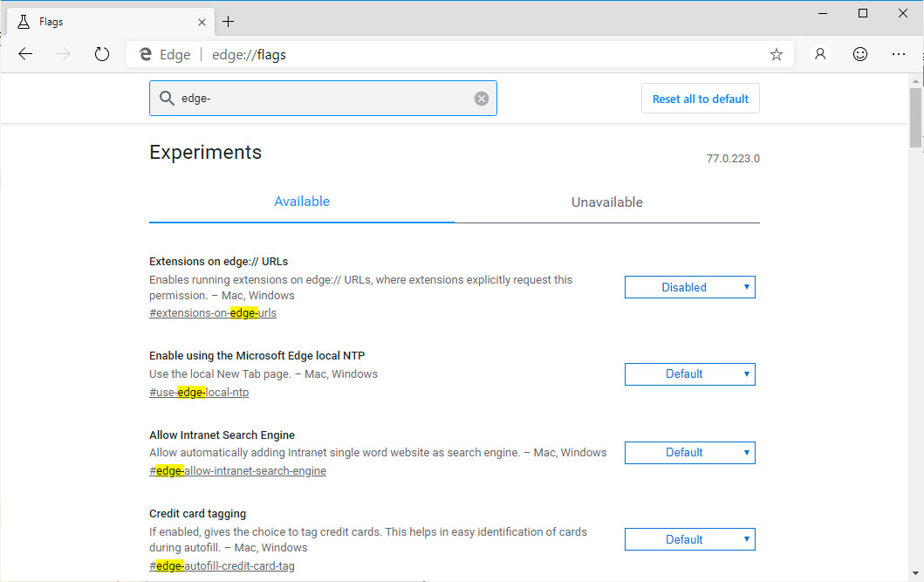The image size is (924, 582).
Task: Open the user profile icon
Action: [819, 54]
